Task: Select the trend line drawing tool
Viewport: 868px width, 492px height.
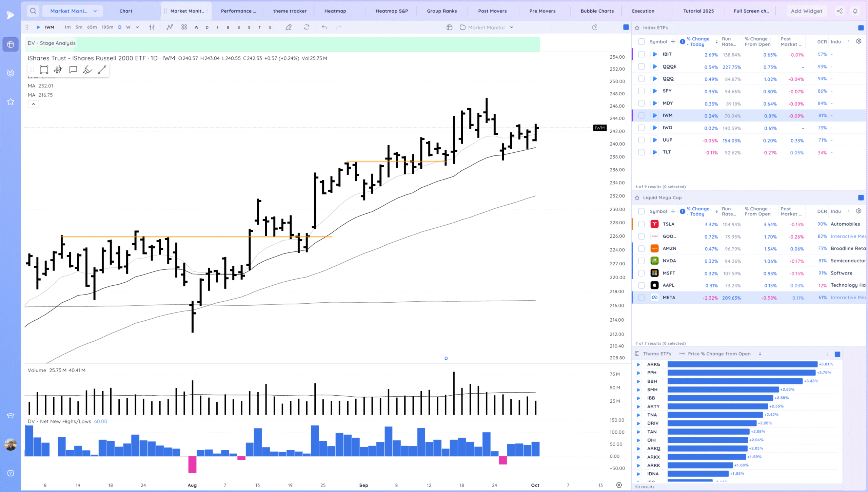Action: pyautogui.click(x=102, y=70)
